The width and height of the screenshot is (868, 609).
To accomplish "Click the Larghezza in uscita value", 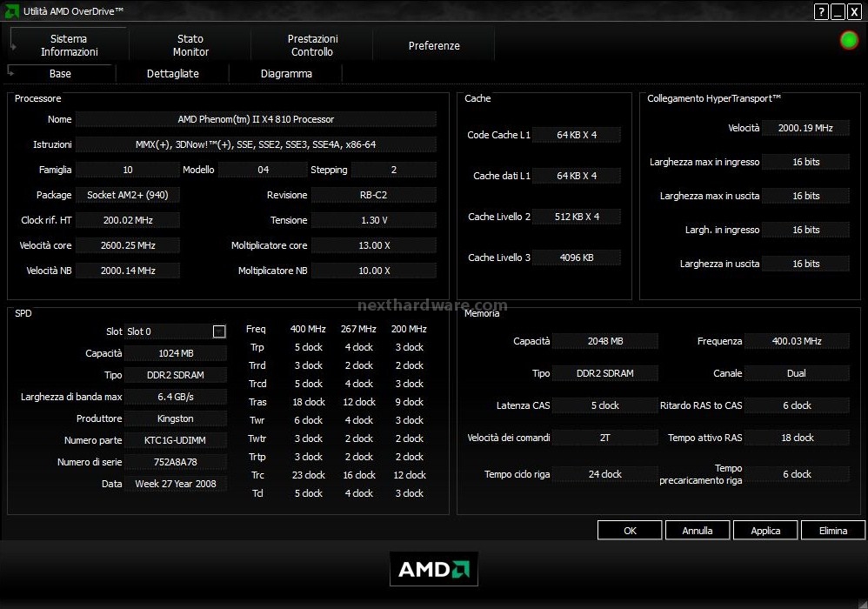I will pyautogui.click(x=805, y=264).
